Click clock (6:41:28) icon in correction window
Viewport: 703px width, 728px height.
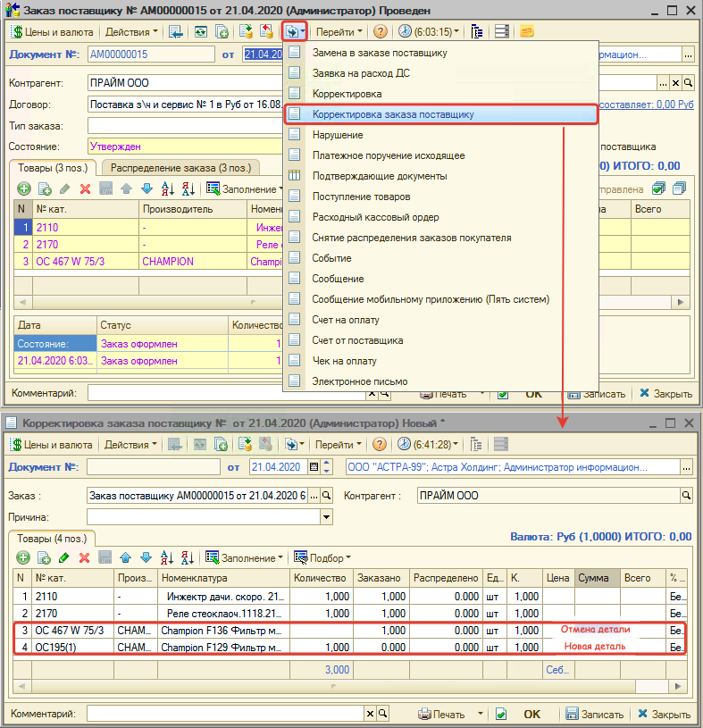click(404, 444)
